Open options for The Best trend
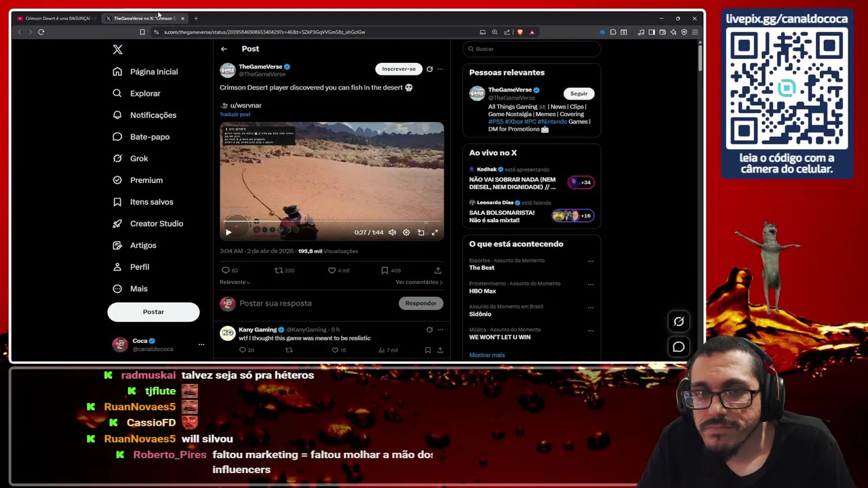The image size is (868, 488). click(x=591, y=261)
